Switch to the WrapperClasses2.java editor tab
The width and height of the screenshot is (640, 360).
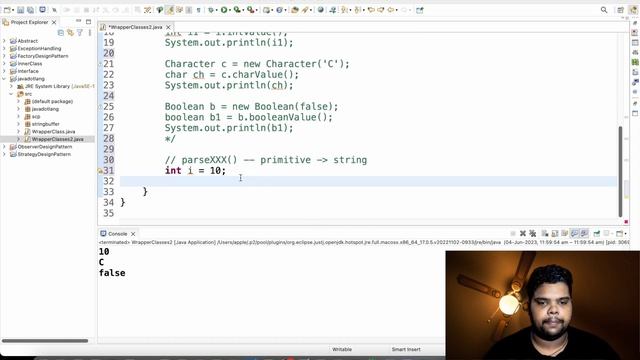click(x=135, y=27)
